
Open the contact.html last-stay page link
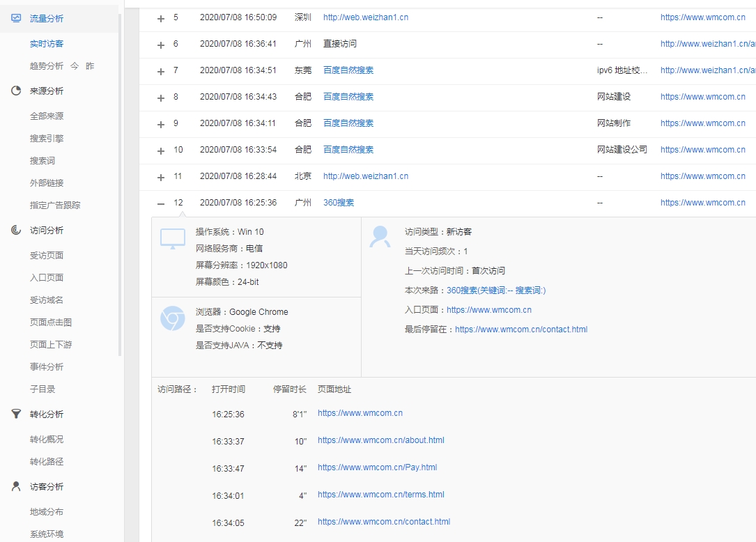520,330
